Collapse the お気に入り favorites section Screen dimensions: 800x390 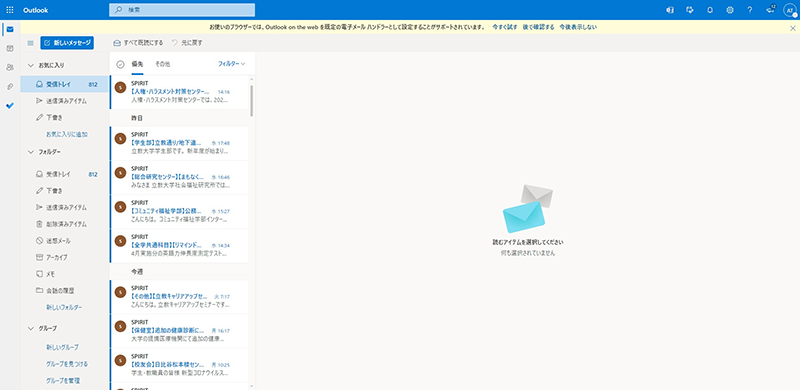(x=31, y=65)
